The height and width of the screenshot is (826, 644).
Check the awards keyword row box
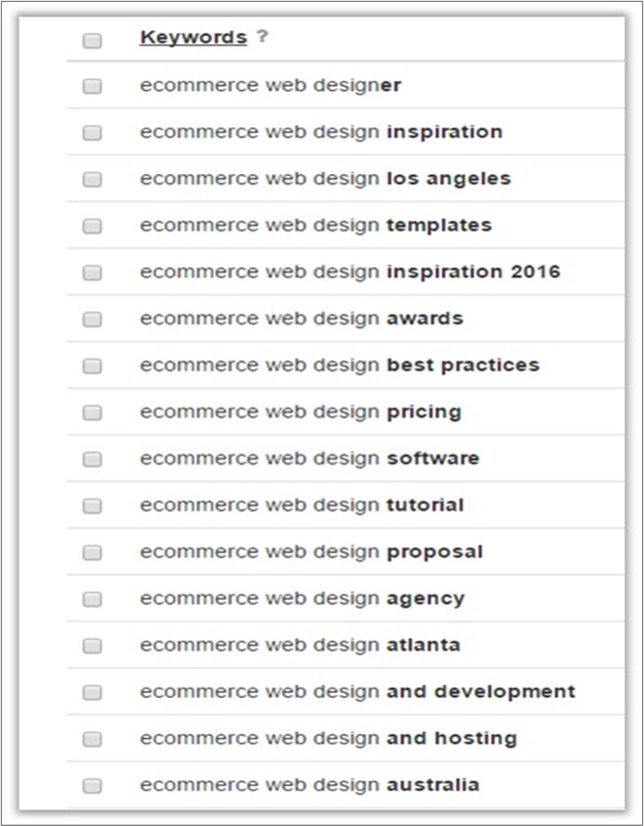click(x=92, y=320)
